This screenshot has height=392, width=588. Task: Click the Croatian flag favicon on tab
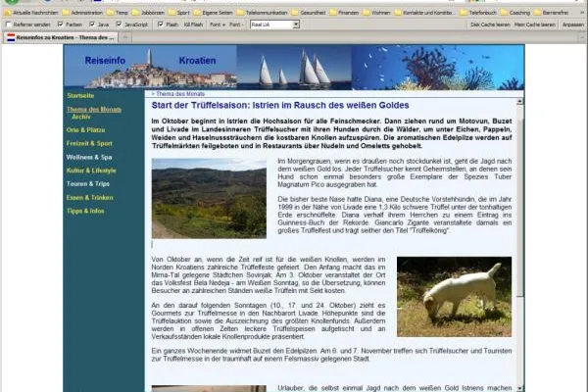point(11,37)
